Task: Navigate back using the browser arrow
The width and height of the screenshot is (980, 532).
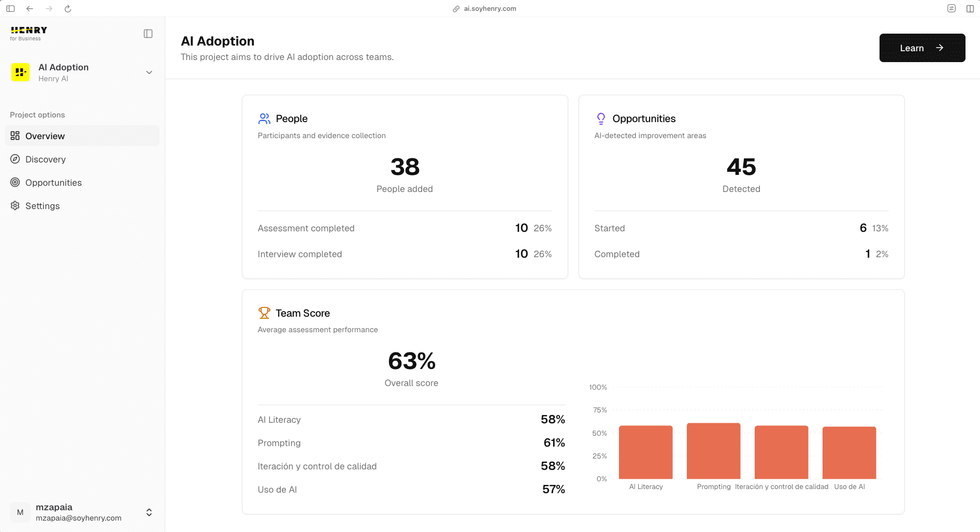Action: pos(30,8)
